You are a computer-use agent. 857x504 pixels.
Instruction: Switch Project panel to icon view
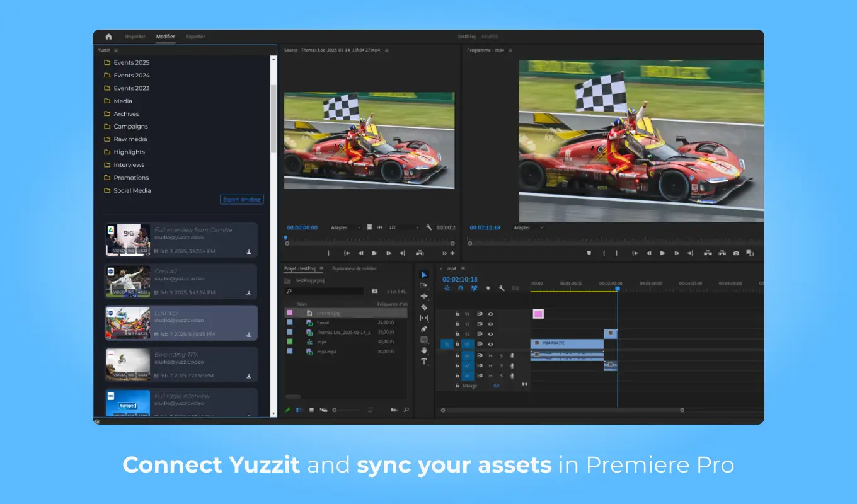pos(311,409)
